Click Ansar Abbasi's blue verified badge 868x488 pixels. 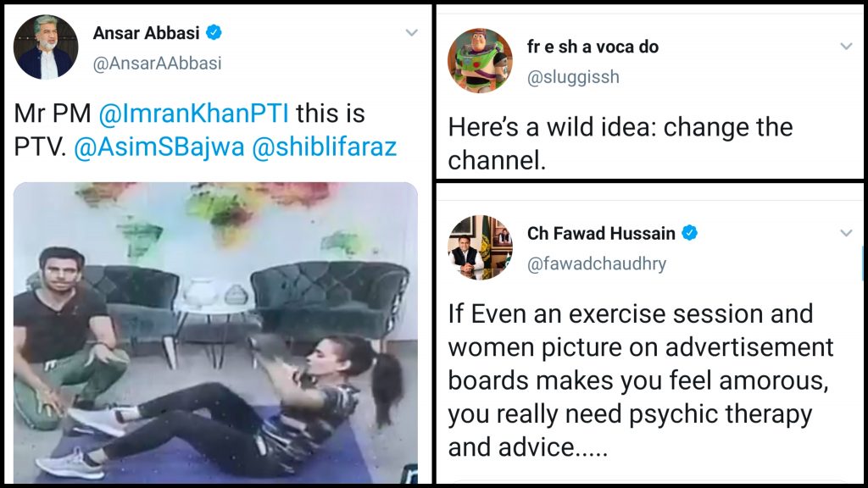click(x=214, y=33)
